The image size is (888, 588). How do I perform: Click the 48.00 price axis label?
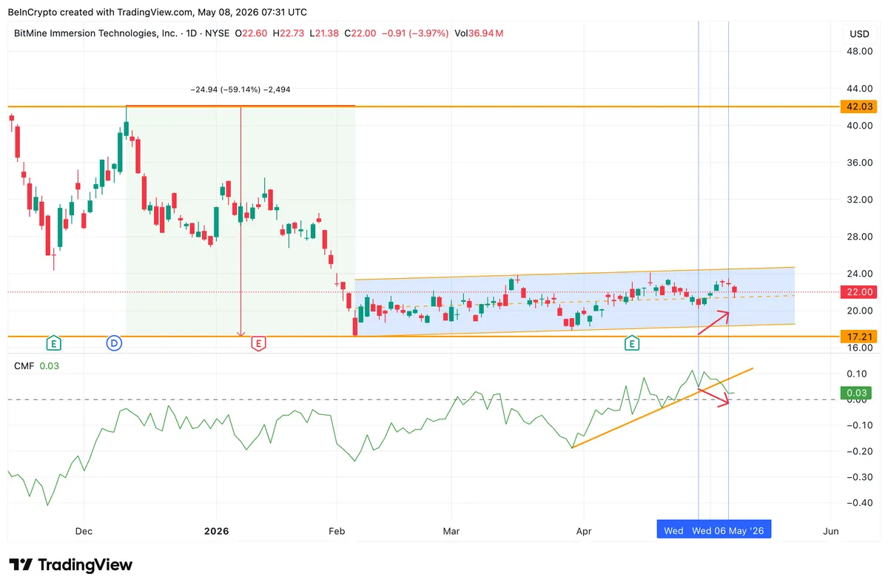[861, 51]
